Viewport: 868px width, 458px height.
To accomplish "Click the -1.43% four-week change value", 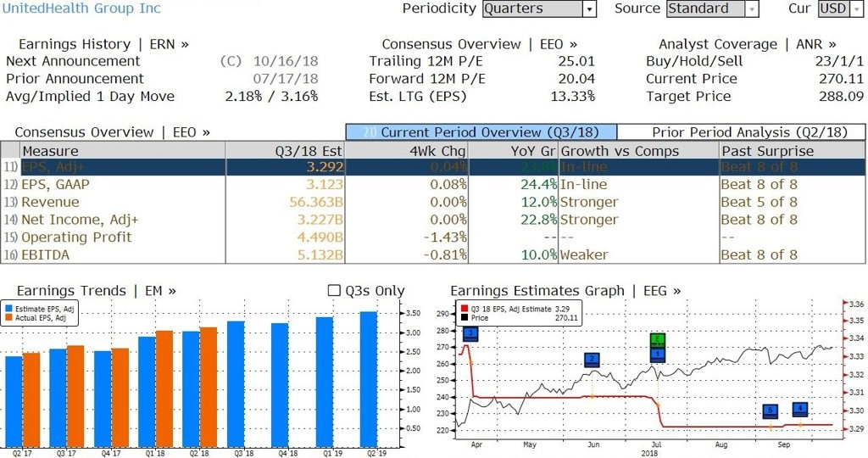I will 445,237.
